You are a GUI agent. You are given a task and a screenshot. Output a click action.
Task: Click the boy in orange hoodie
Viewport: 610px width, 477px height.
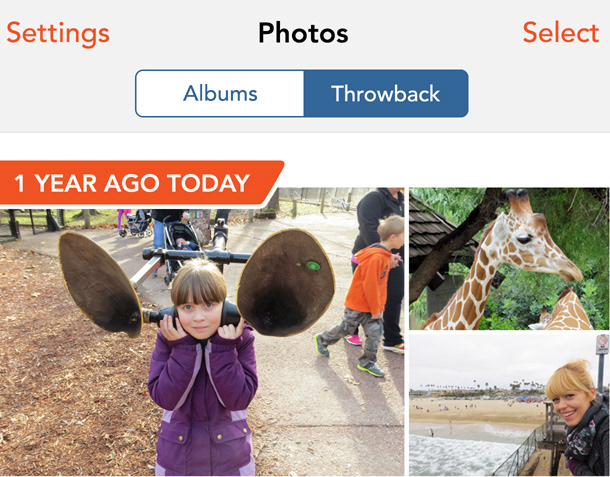364,296
